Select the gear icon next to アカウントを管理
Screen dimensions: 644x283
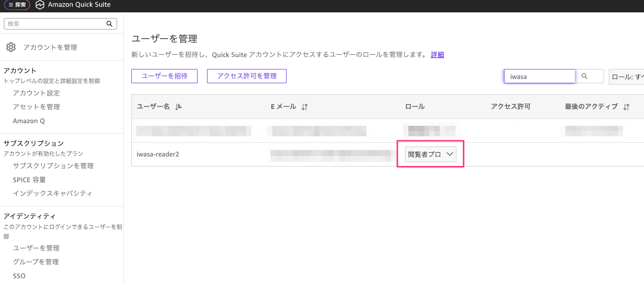[x=11, y=47]
